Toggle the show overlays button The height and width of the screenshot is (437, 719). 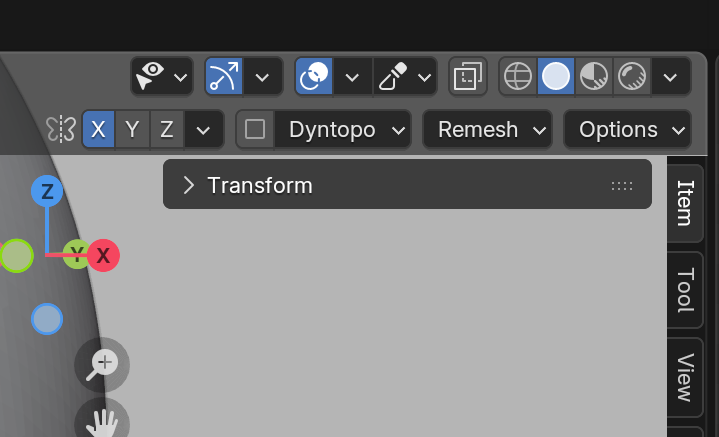click(x=314, y=76)
